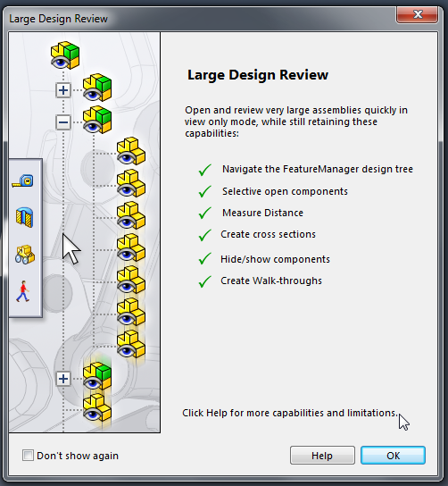Click "Hide/show components" text
Image resolution: width=448 pixels, height=486 pixels.
tap(275, 259)
